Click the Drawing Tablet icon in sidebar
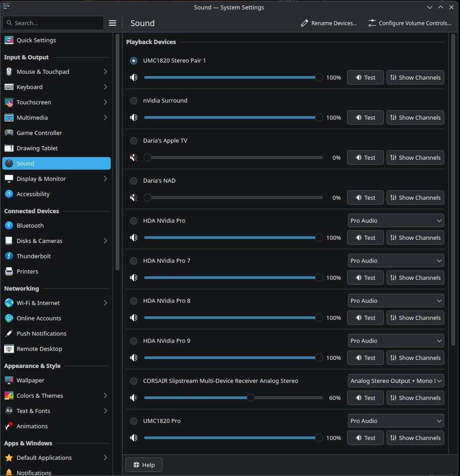Screen dimensions: 460x476 tap(9, 148)
